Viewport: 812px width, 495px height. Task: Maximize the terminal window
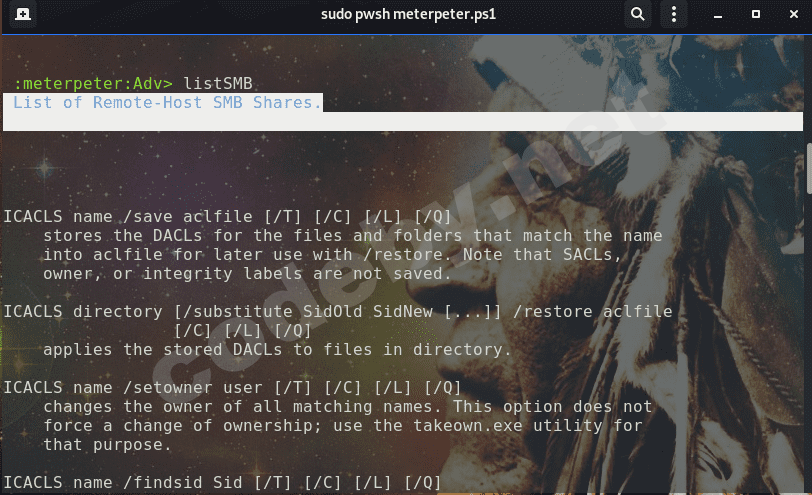756,14
